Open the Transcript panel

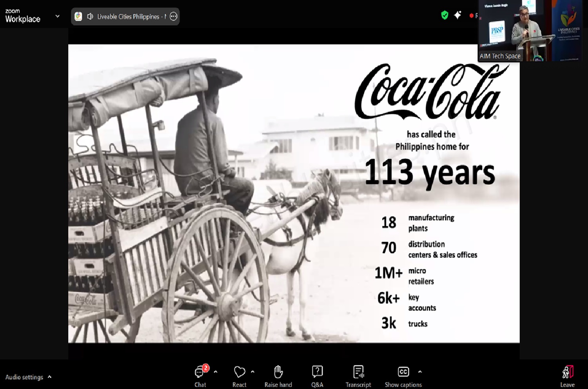click(x=358, y=376)
